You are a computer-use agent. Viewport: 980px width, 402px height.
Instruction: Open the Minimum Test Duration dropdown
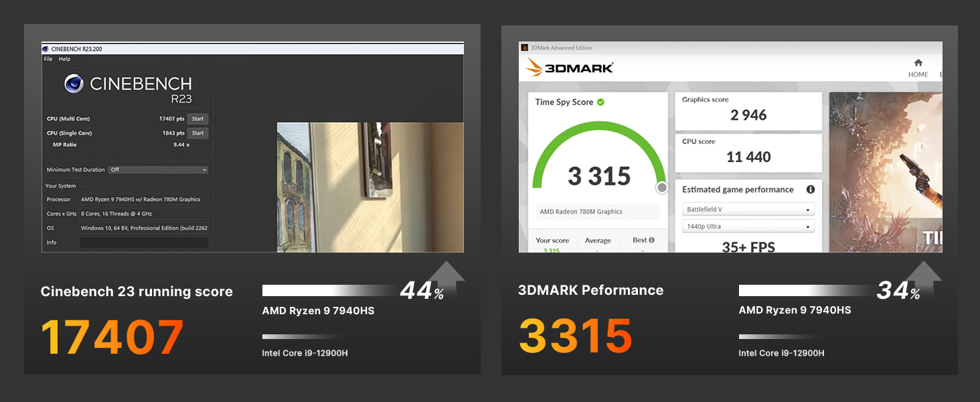tap(159, 170)
